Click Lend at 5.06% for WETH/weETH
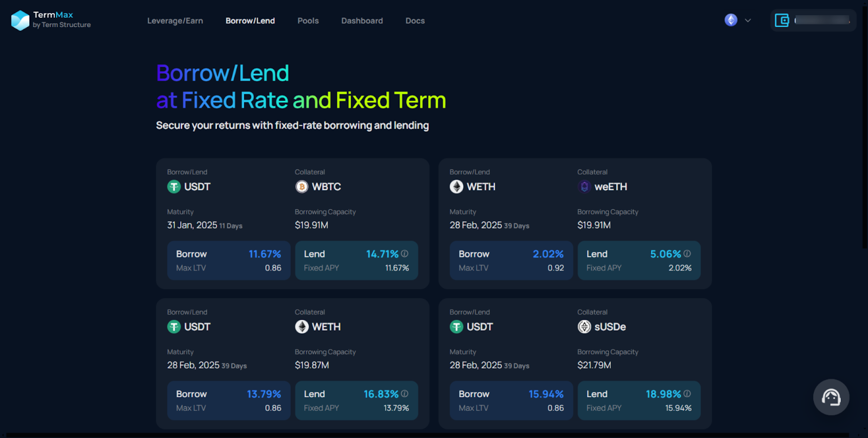This screenshot has width=868, height=438. coord(639,261)
